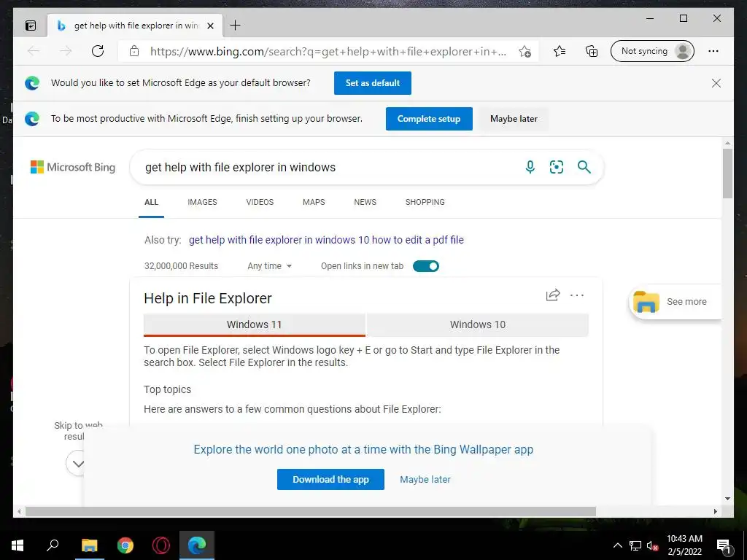Open taskbar search
This screenshot has width=747, height=560.
coord(53,545)
